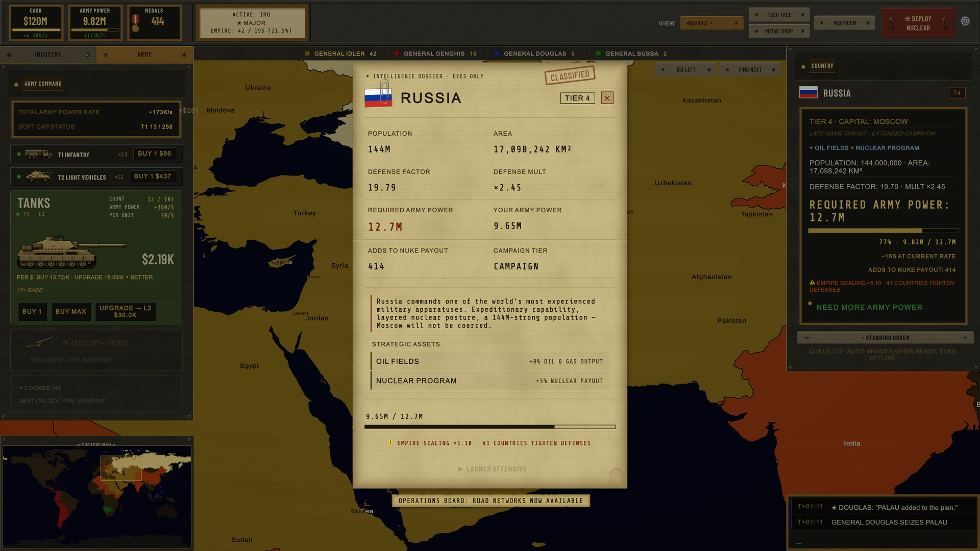Click General Idler's yellow color marker
Viewport: 980px width, 551px height.
(307, 53)
